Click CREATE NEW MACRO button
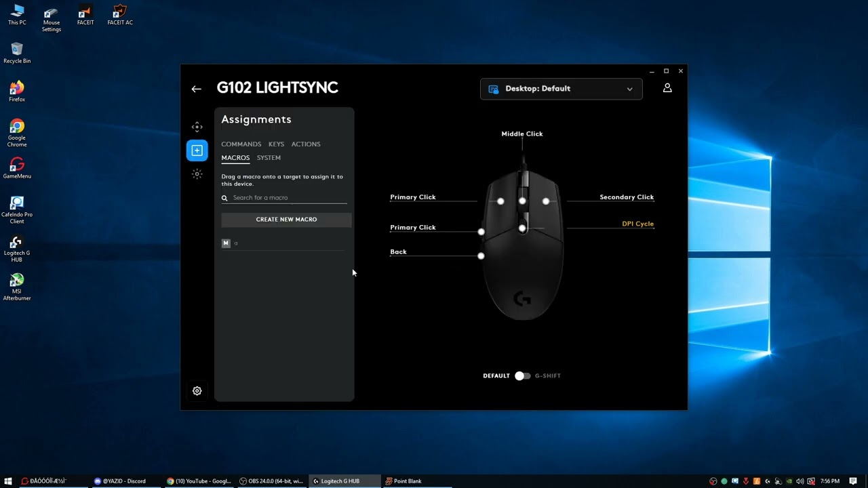Screen dimensions: 868x488 click(286, 220)
